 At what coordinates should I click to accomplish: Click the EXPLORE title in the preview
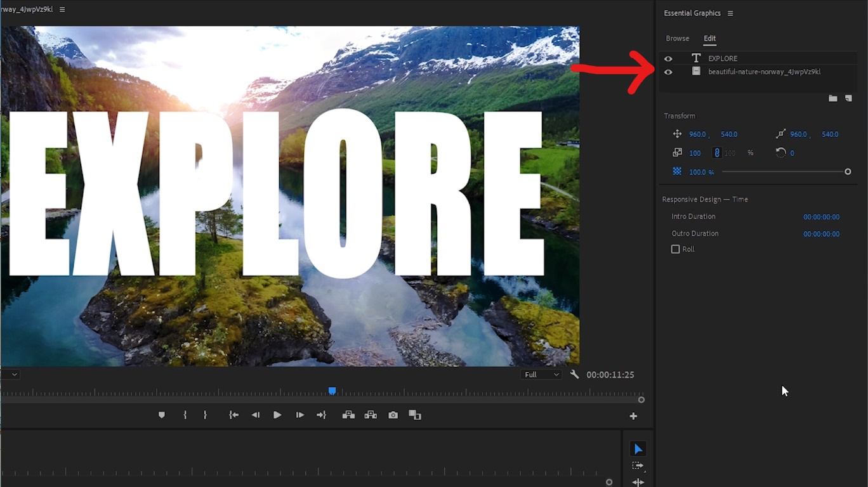click(x=277, y=193)
